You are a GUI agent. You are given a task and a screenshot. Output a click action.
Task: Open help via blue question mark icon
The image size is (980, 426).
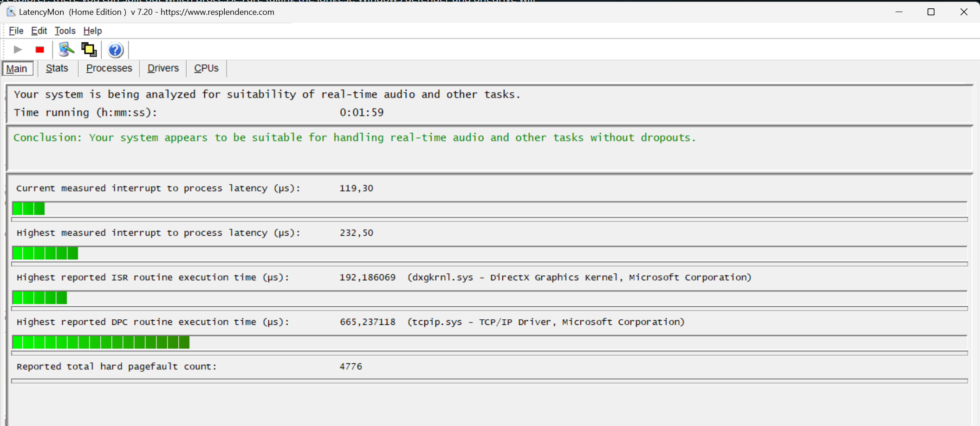115,50
